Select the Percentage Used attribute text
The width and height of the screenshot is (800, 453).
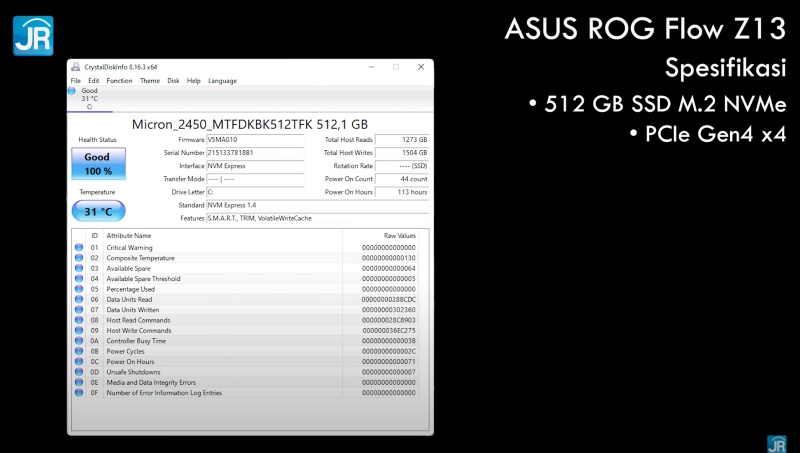pyautogui.click(x=130, y=289)
